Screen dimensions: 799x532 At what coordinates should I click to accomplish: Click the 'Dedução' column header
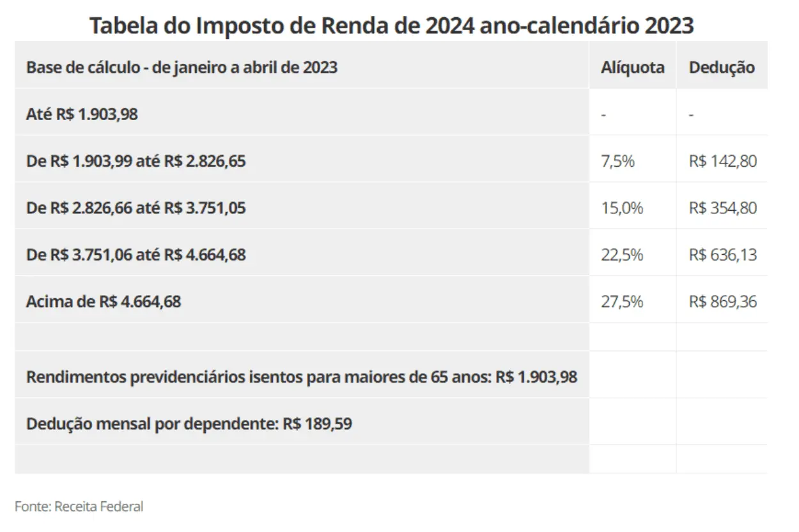point(722,67)
